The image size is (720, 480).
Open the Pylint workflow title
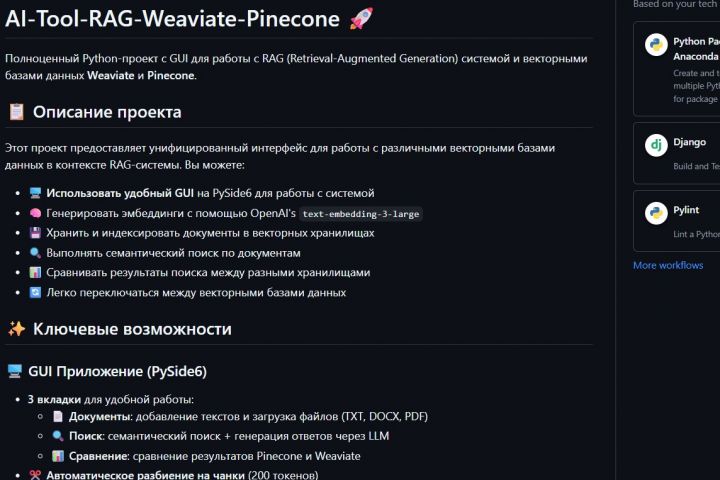click(x=687, y=210)
